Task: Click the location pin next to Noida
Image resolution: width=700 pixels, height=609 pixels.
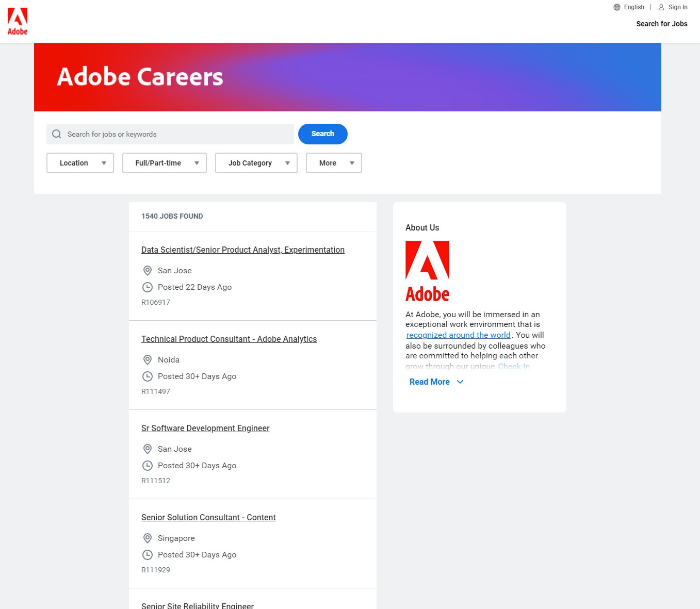Action: coord(148,360)
